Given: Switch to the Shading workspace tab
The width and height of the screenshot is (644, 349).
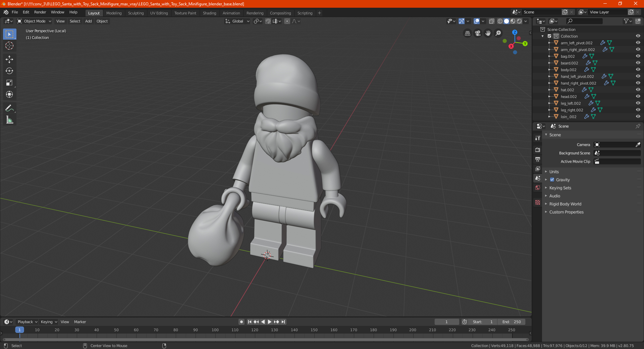Looking at the screenshot, I should pyautogui.click(x=209, y=13).
